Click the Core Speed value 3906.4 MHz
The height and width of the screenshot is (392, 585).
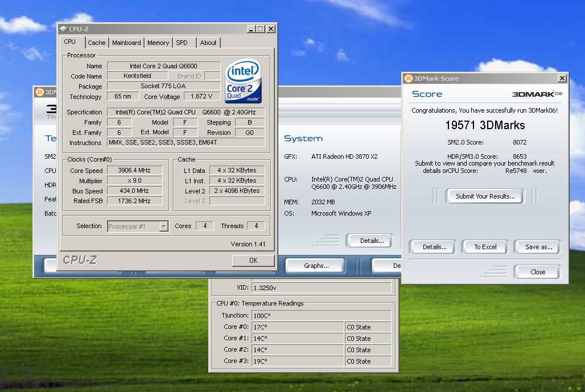click(x=134, y=171)
